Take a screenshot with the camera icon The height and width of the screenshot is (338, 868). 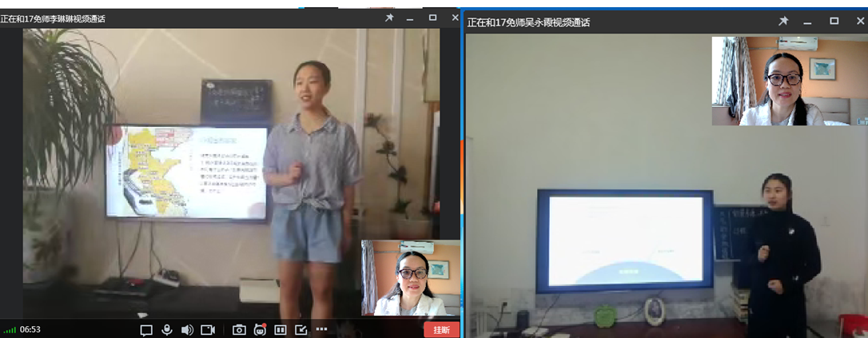(x=239, y=329)
